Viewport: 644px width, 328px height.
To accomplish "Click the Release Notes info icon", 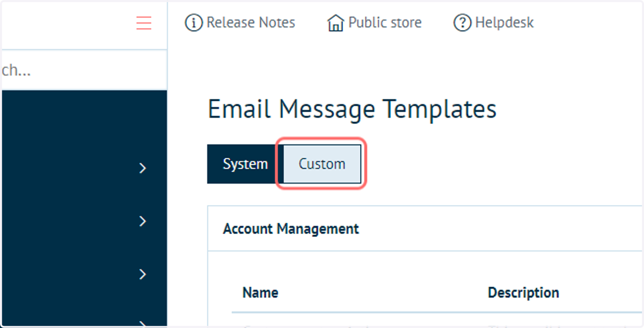I will tap(194, 23).
